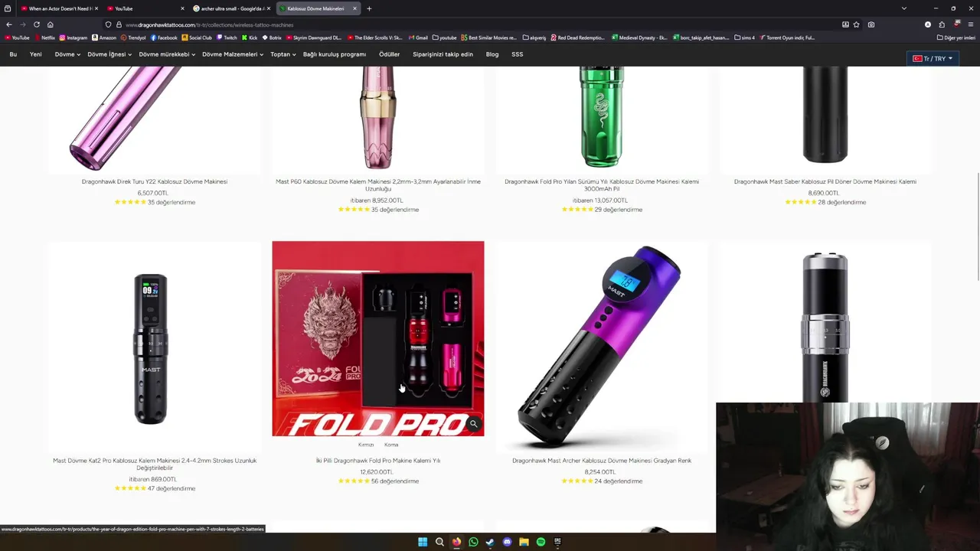Expand the Dövme Malzemeleri menu
Image resolution: width=980 pixels, height=551 pixels.
[233, 54]
